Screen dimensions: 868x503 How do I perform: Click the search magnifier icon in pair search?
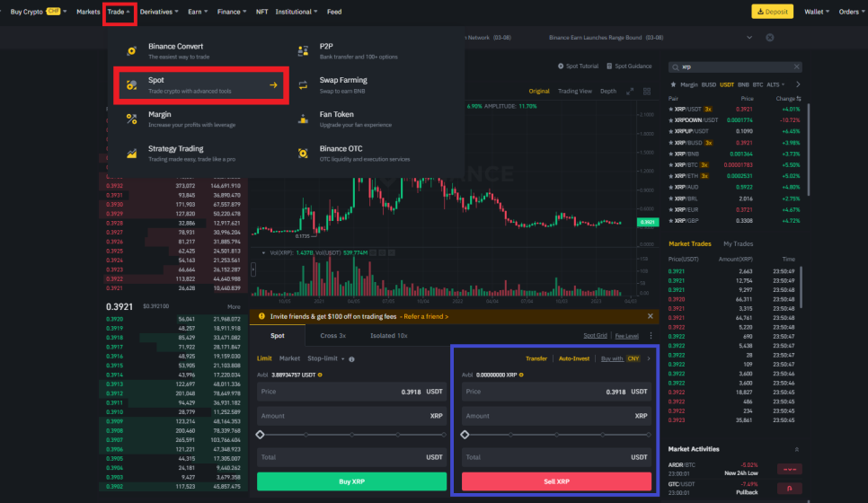click(x=676, y=67)
